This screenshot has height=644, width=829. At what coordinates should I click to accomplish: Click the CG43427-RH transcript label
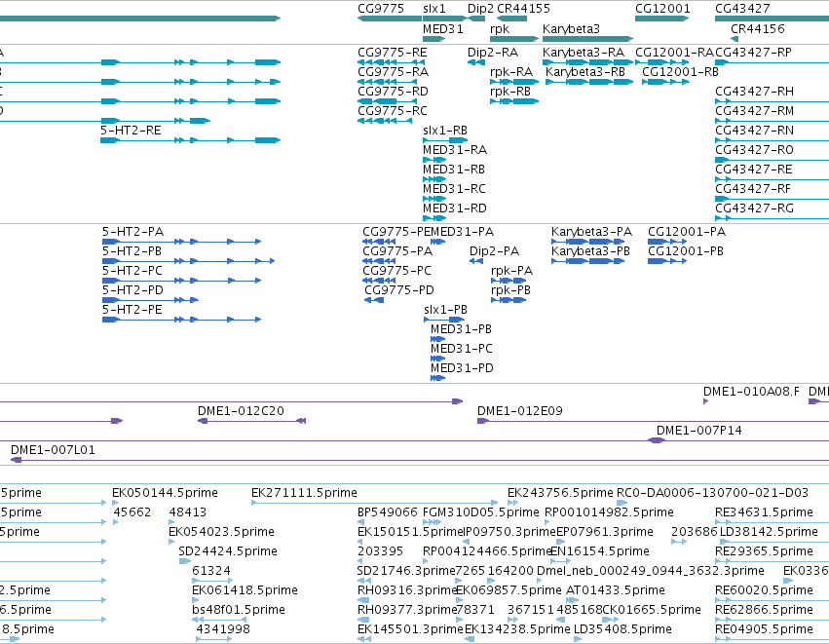754,91
